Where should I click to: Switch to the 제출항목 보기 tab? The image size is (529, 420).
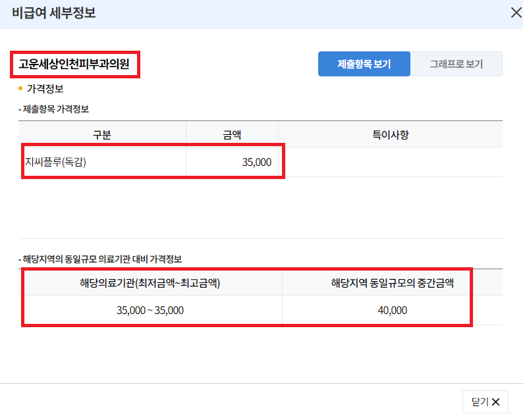tap(364, 64)
